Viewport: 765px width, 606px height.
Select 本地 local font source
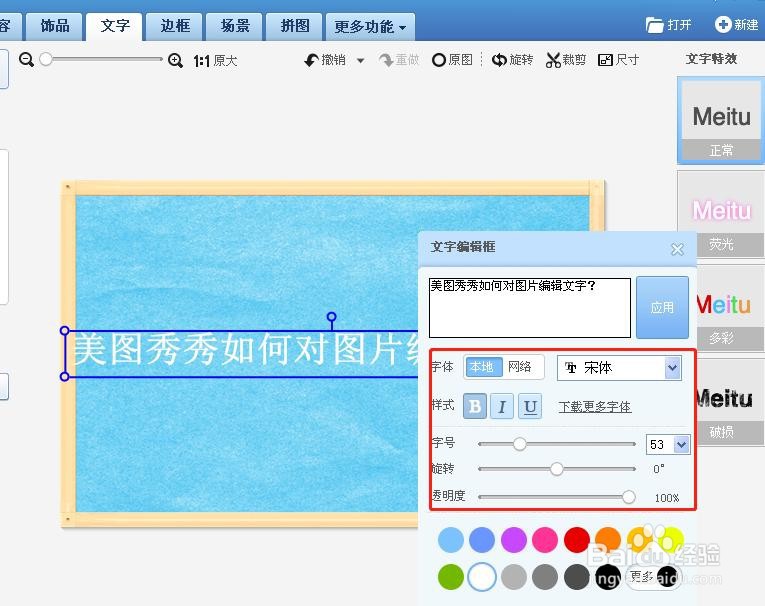(x=483, y=367)
